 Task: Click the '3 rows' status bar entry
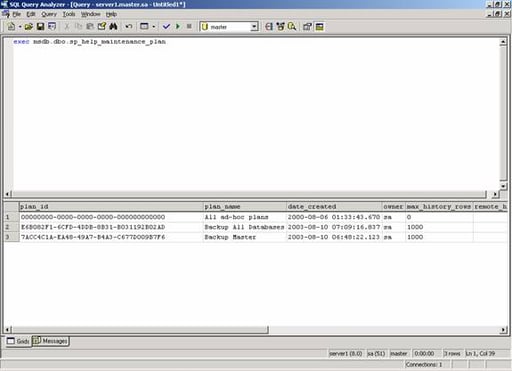[x=452, y=353]
